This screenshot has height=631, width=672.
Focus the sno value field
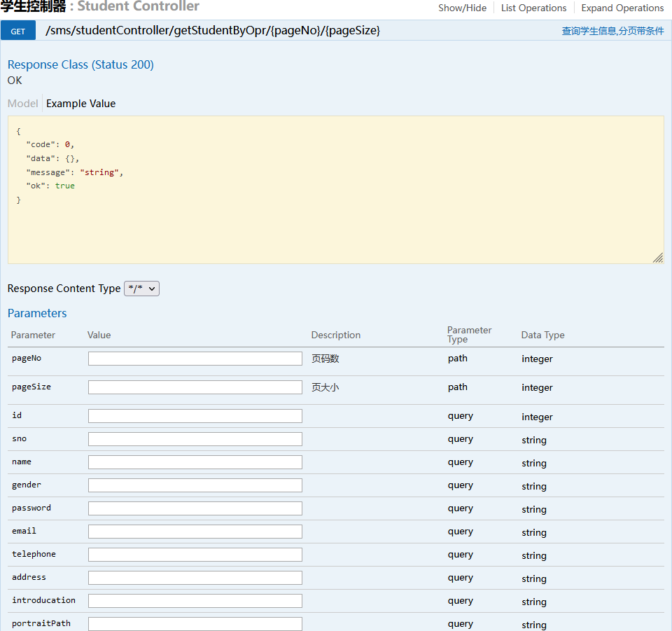tap(195, 439)
